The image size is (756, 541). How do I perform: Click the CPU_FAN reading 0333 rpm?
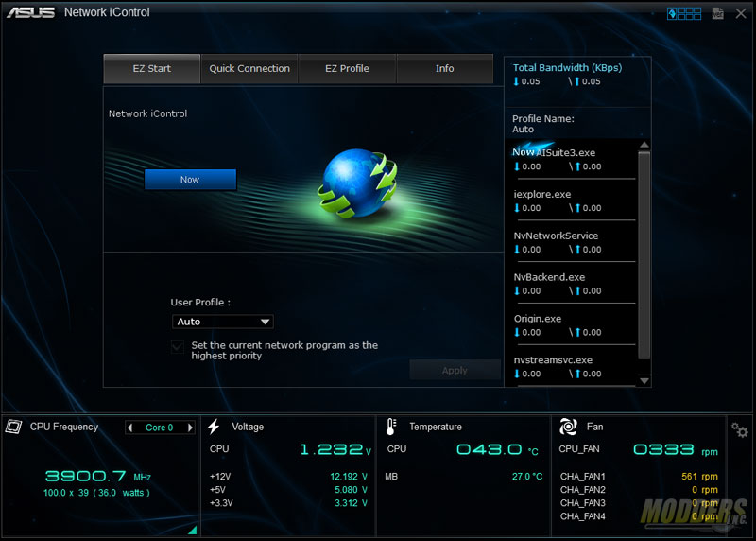pos(676,450)
